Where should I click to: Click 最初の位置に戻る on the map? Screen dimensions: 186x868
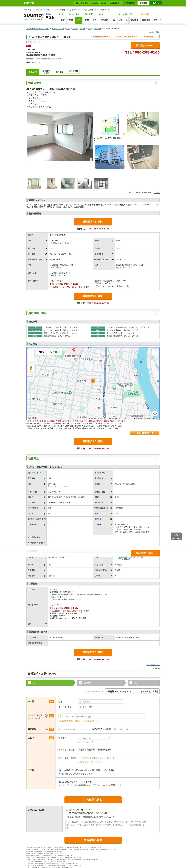(x=72, y=356)
